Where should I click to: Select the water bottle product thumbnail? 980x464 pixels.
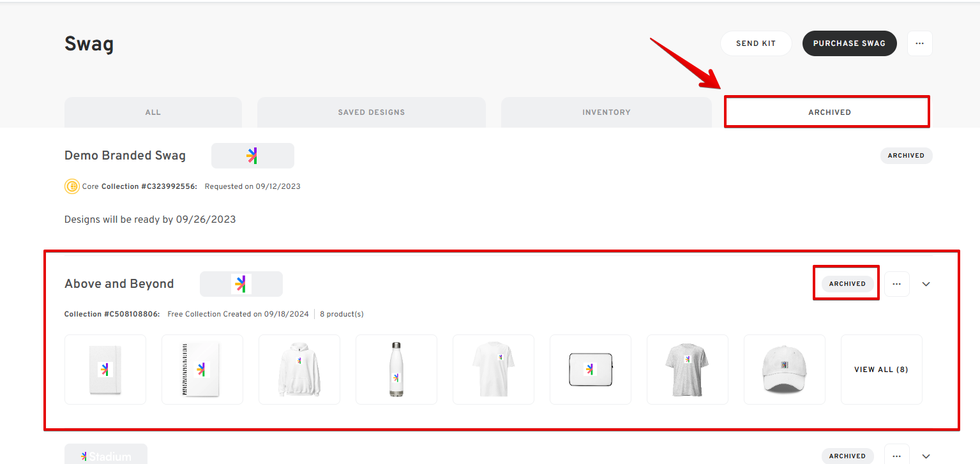pyautogui.click(x=396, y=370)
